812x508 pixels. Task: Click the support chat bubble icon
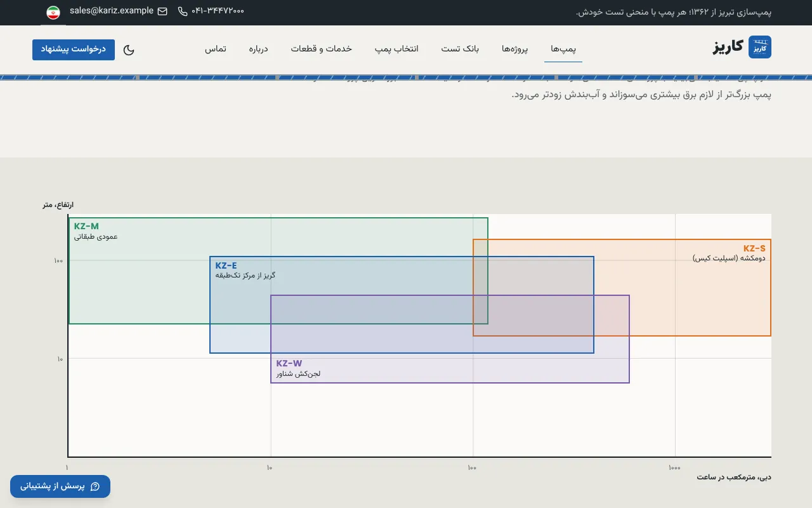(95, 486)
